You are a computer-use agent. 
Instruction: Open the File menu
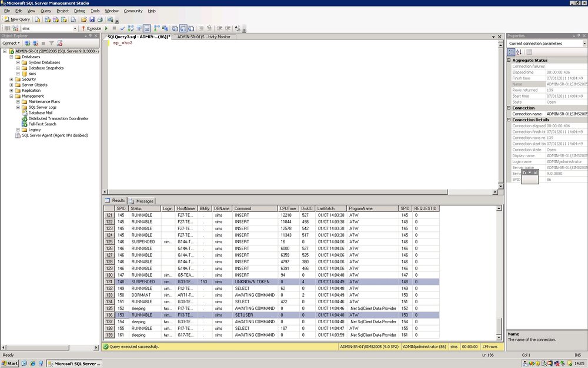point(6,11)
